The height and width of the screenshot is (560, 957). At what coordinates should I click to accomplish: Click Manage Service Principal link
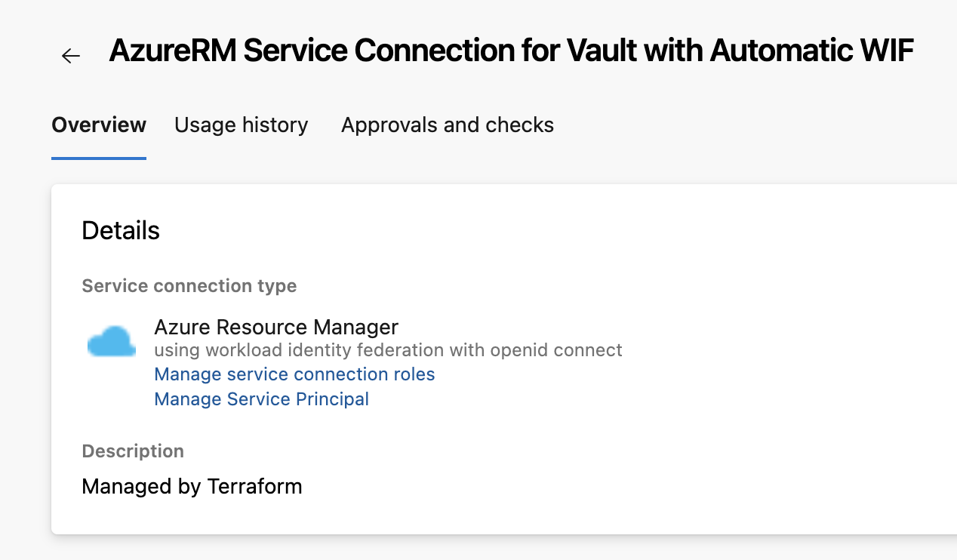(261, 398)
